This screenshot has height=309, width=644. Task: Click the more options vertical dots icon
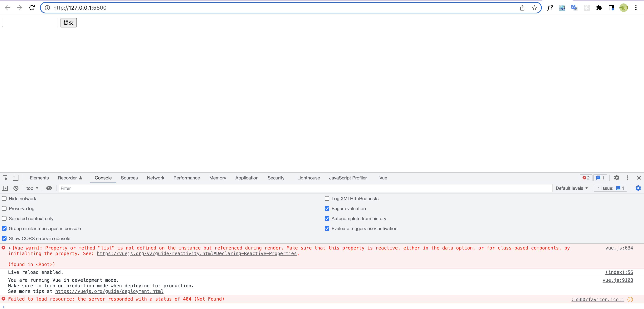627,178
